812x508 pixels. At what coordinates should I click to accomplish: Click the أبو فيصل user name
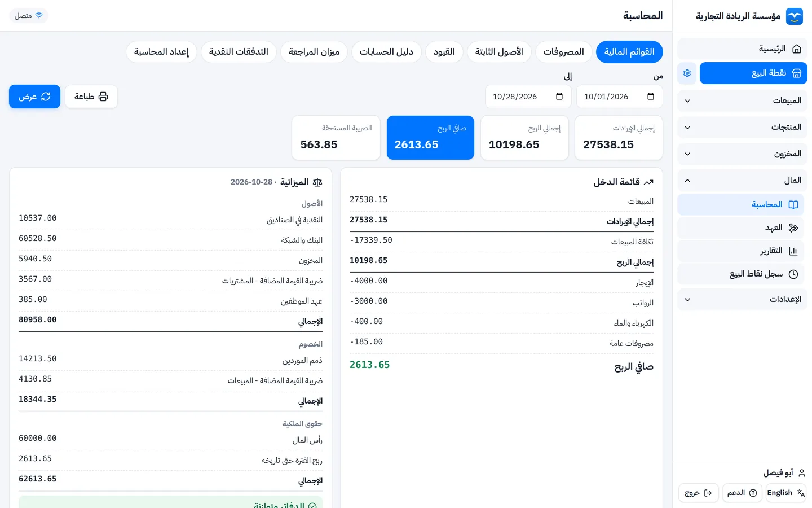(x=778, y=473)
